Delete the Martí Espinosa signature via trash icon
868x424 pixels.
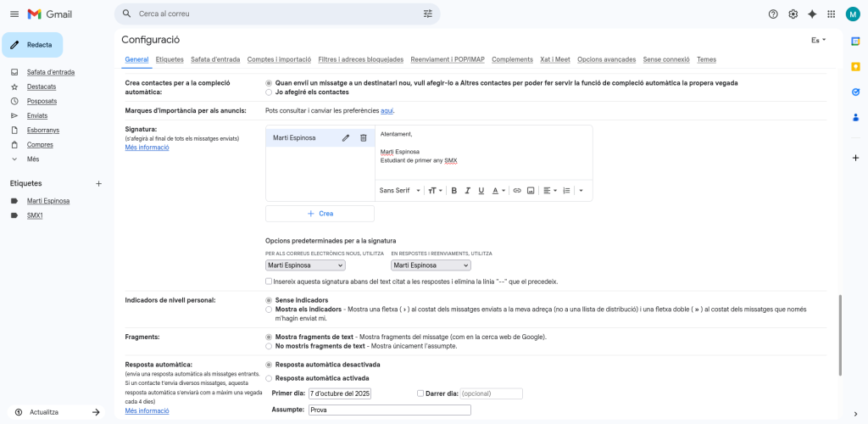(x=363, y=137)
